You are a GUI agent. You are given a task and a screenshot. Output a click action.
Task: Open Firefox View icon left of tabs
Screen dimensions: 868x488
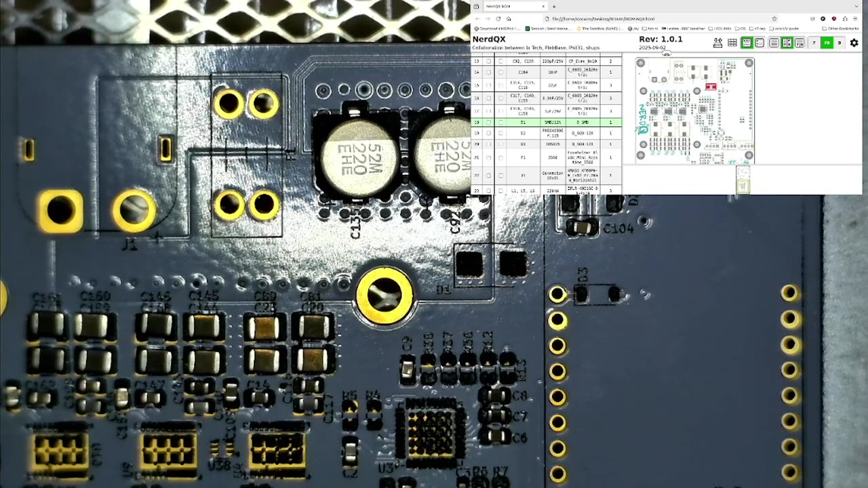tap(476, 6)
